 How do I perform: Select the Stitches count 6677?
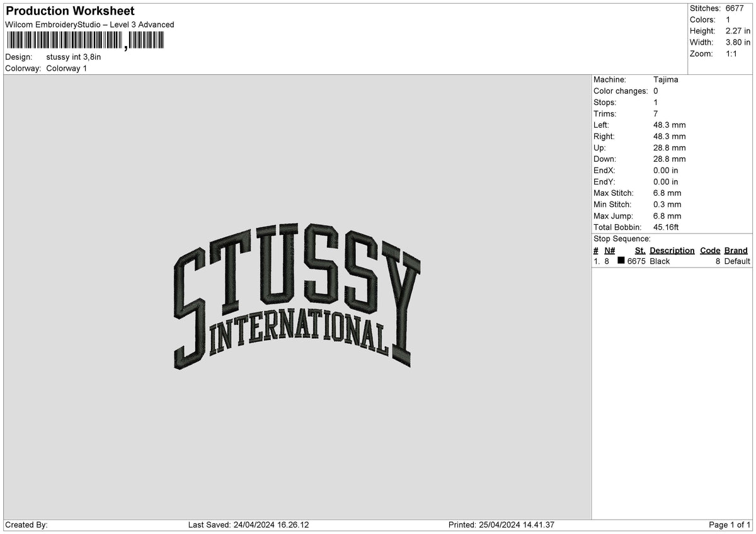[736, 8]
